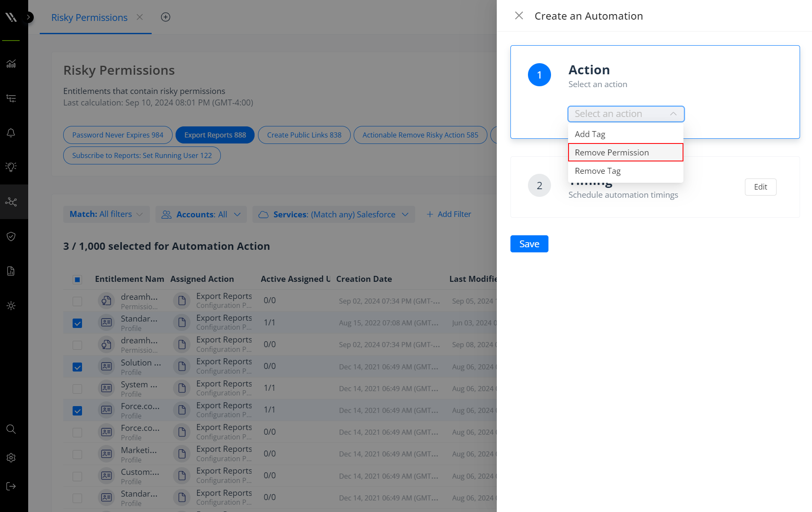Toggle the select-all header checkbox
Screen dimensions: 812x512
(77, 280)
